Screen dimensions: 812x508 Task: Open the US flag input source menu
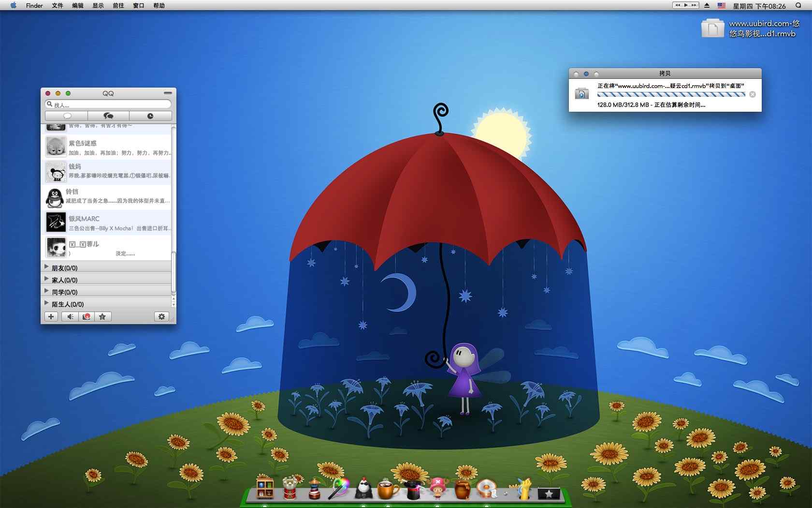tap(722, 5)
